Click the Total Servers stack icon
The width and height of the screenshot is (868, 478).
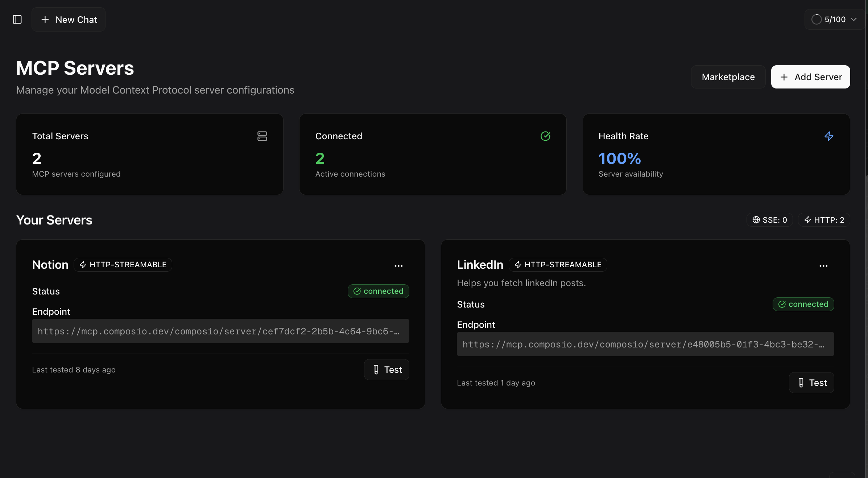point(262,136)
